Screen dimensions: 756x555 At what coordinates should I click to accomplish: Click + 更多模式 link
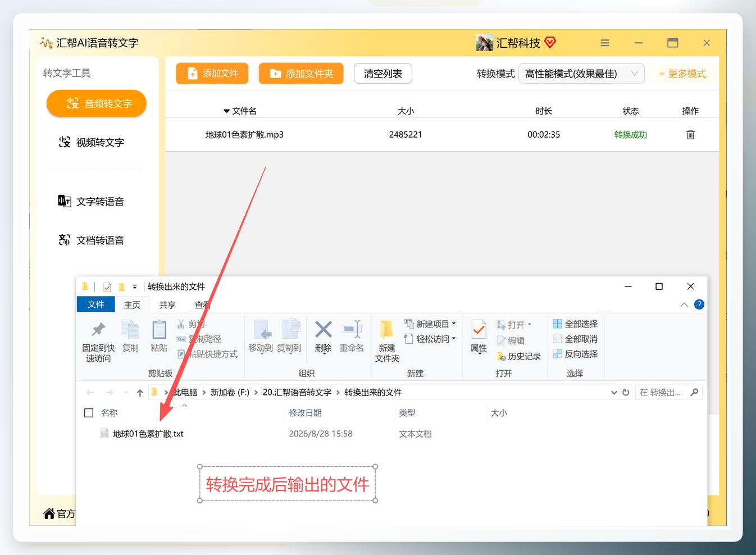[682, 74]
